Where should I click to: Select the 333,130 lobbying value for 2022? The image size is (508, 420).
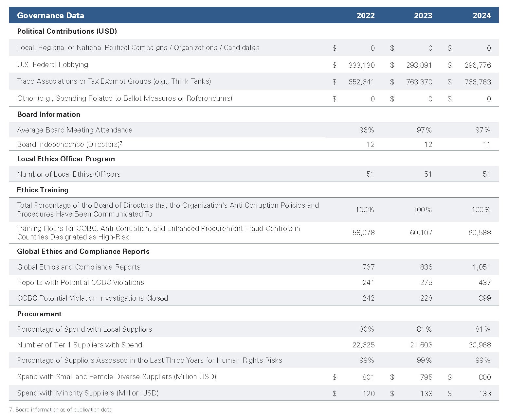point(361,65)
